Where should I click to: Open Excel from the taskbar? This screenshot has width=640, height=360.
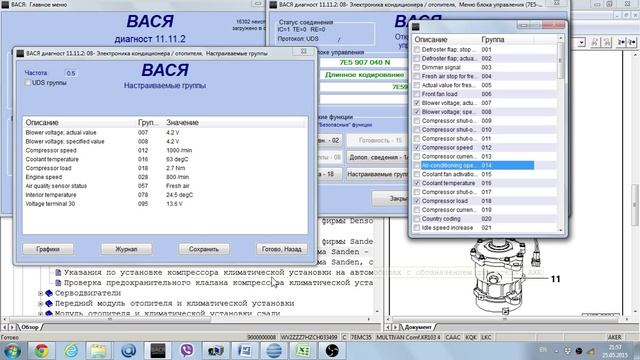[302, 351]
